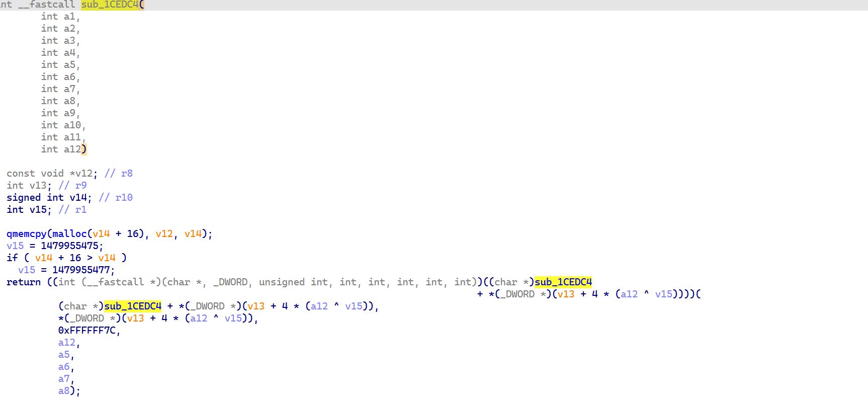Click the final a8 argument in the call
Screen dimensions: 868x397
(64, 391)
